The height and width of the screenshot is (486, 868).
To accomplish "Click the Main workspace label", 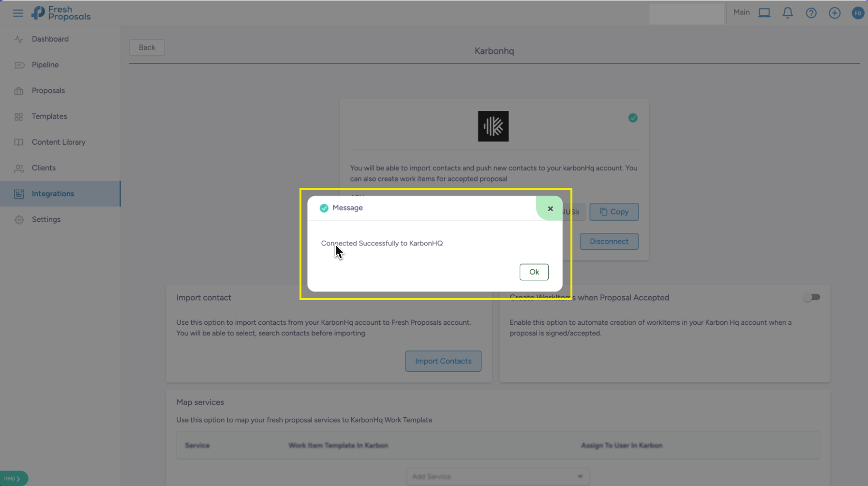I will (x=741, y=12).
